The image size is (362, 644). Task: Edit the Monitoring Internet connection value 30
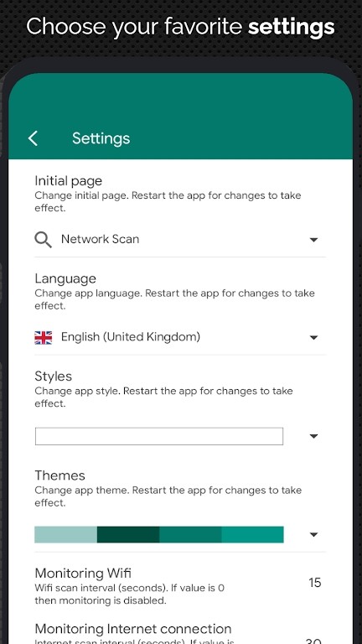point(313,641)
